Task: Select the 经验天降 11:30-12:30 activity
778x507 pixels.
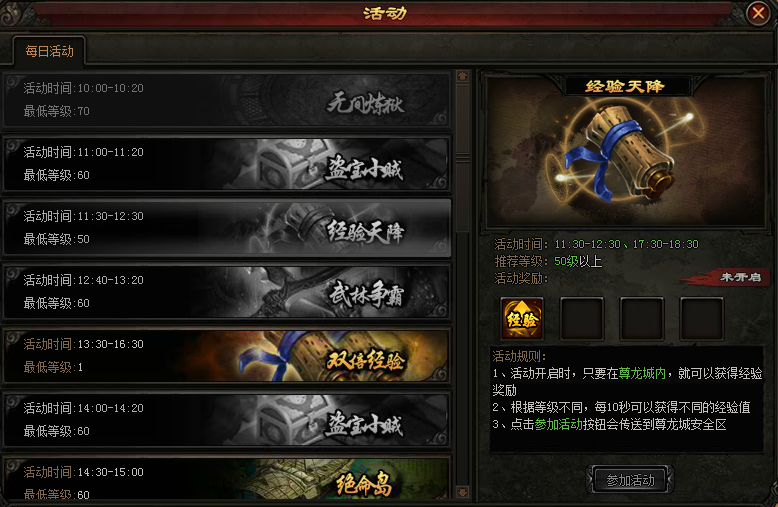Action: pos(227,228)
